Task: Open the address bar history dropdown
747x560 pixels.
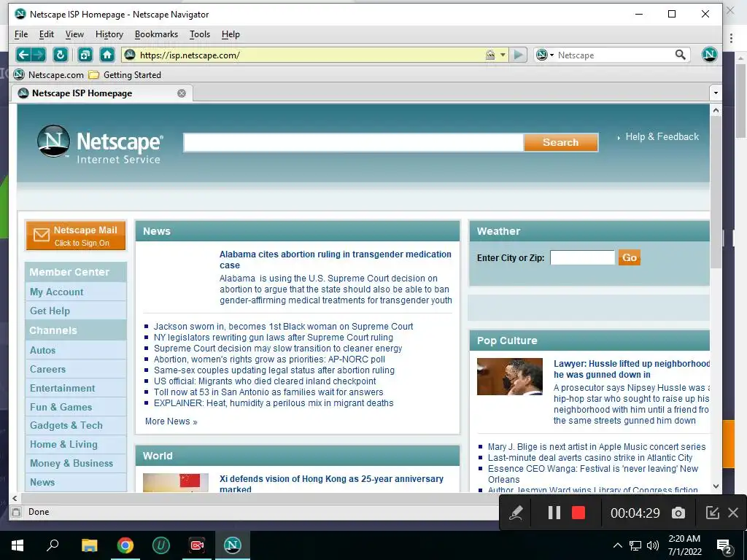Action: click(503, 55)
